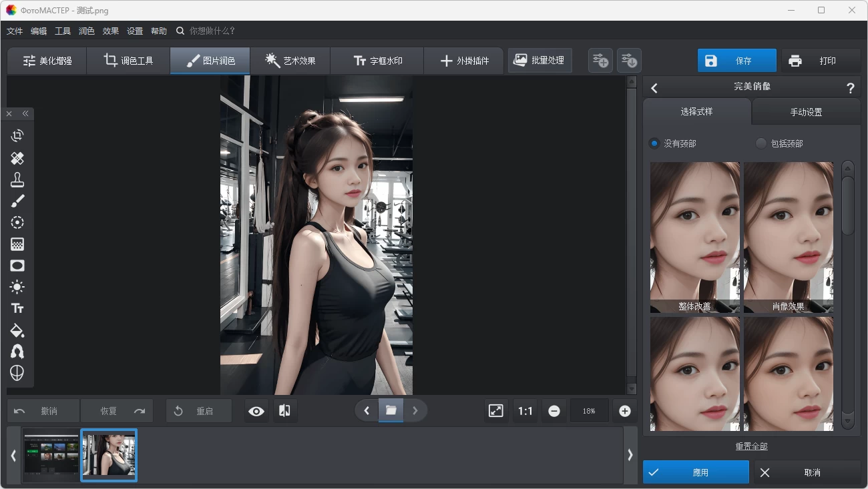868x489 pixels.
Task: Select the healing bandage tool
Action: click(17, 158)
